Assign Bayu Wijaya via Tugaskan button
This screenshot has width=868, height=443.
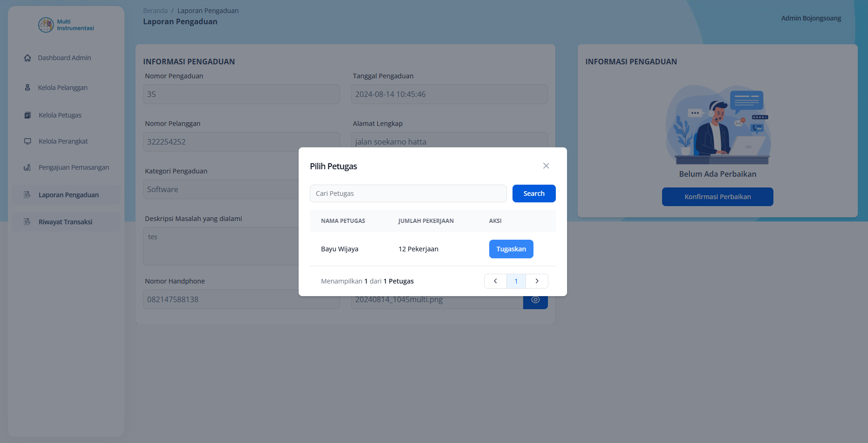pos(511,249)
